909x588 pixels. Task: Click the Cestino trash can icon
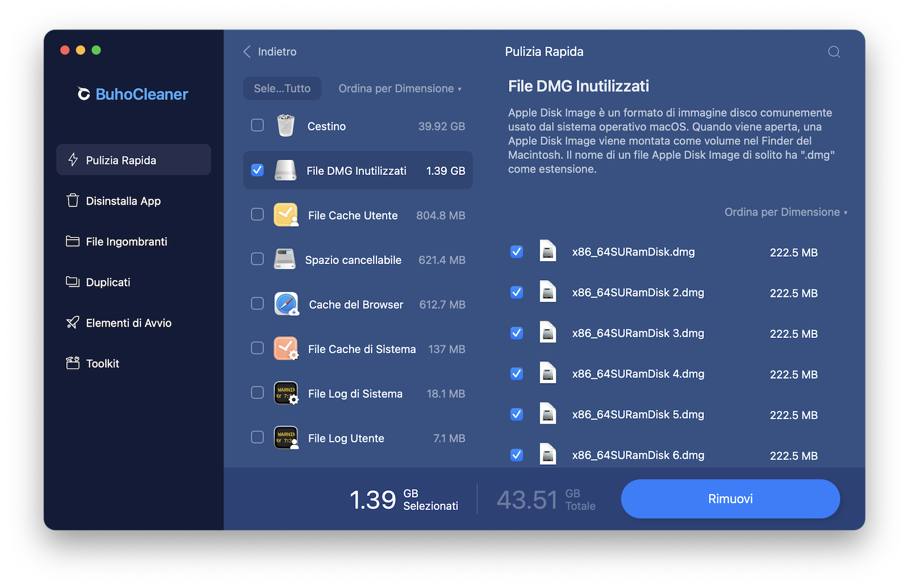[x=286, y=126]
